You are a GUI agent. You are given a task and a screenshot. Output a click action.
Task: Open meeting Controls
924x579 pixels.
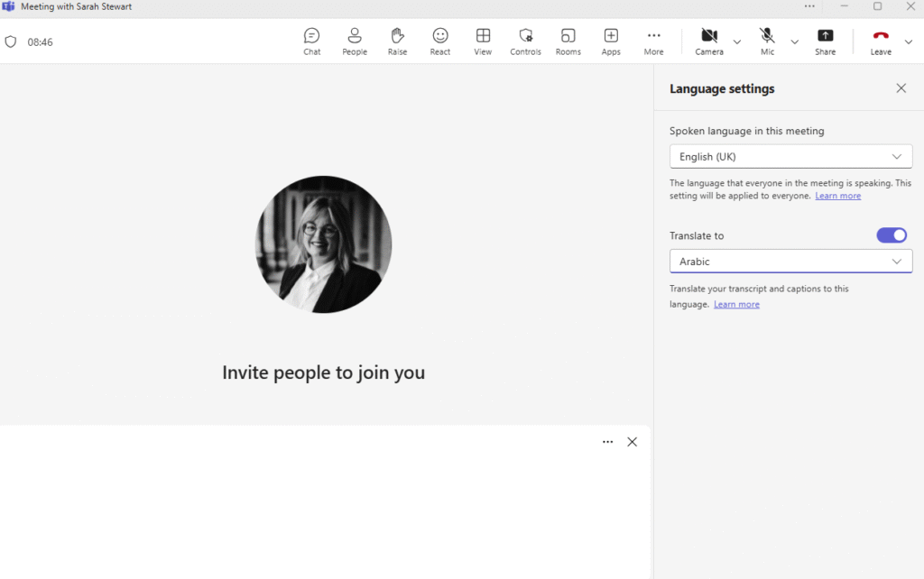point(525,41)
